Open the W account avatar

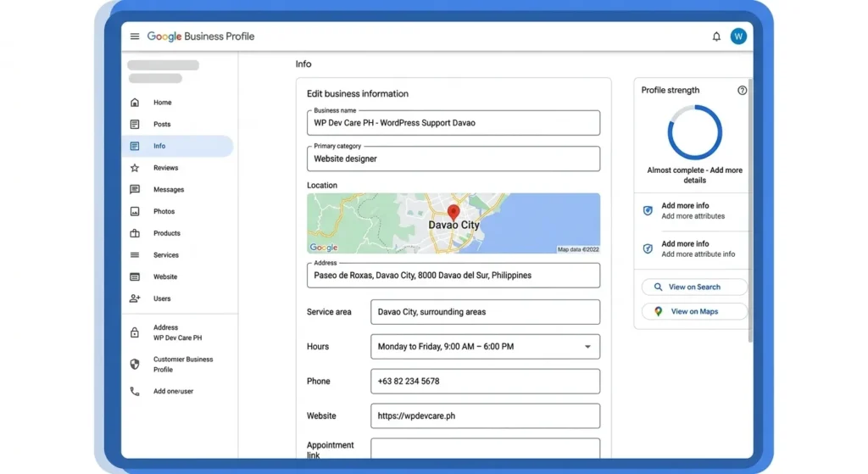click(x=738, y=36)
